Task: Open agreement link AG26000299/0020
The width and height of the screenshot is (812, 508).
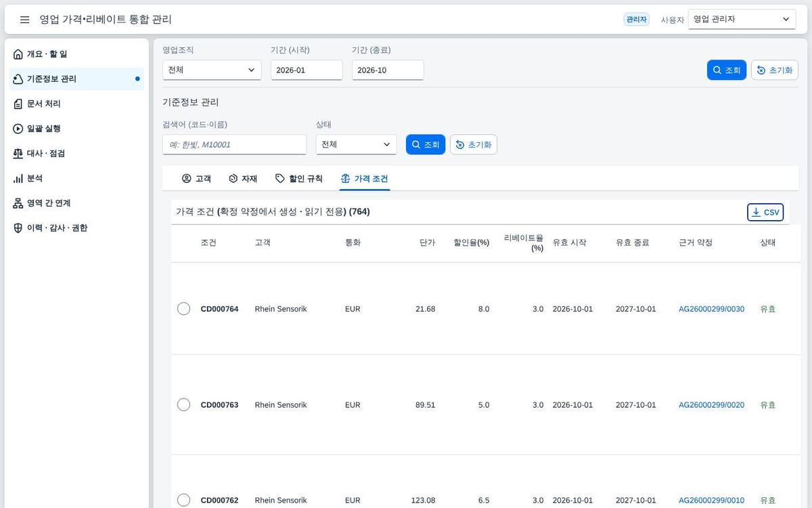Action: coord(711,405)
